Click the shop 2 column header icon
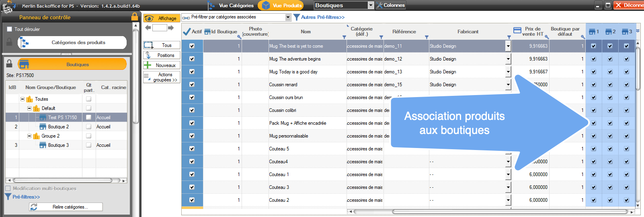This screenshot has height=217, width=644. click(x=608, y=32)
